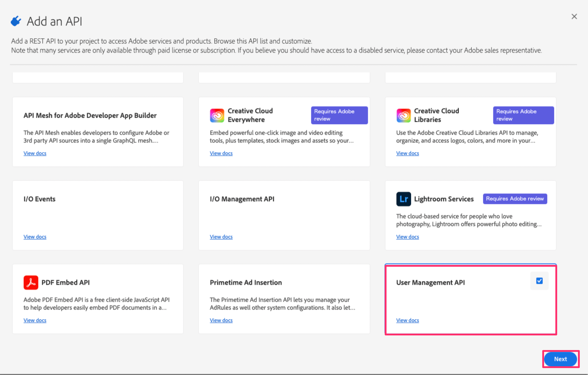Select the User Management API card title

(x=430, y=282)
